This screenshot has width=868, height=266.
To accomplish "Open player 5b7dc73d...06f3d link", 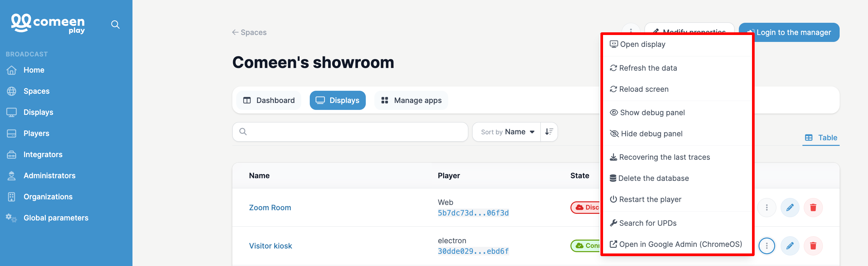I will click(x=473, y=213).
